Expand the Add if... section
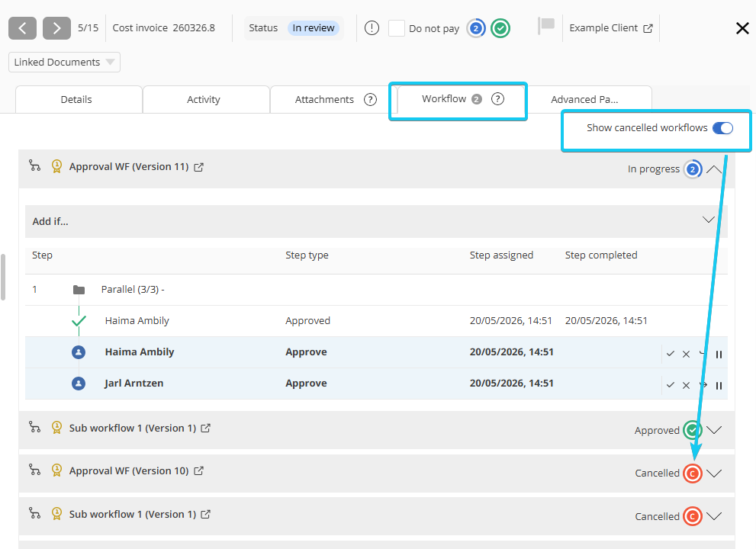The image size is (756, 549). (x=708, y=220)
